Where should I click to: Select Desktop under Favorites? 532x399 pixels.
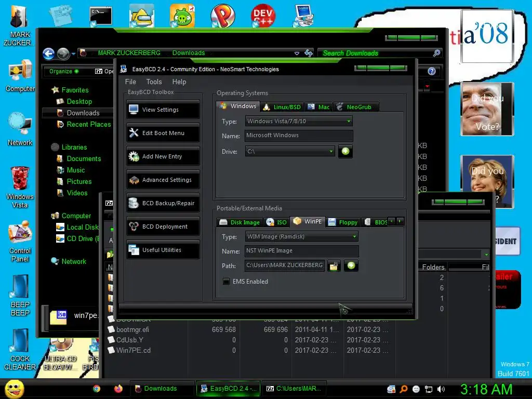79,101
